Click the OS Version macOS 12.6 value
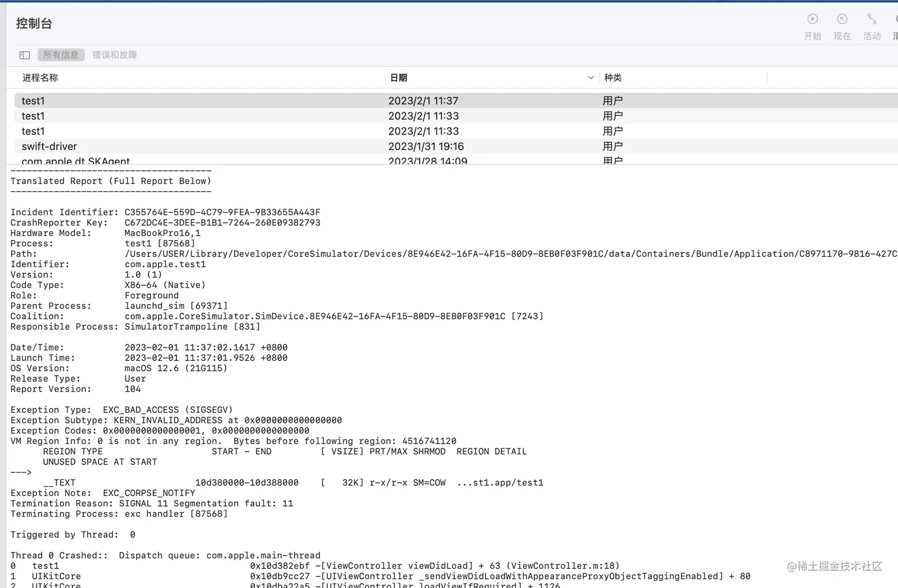Image resolution: width=898 pixels, height=588 pixels. point(176,368)
